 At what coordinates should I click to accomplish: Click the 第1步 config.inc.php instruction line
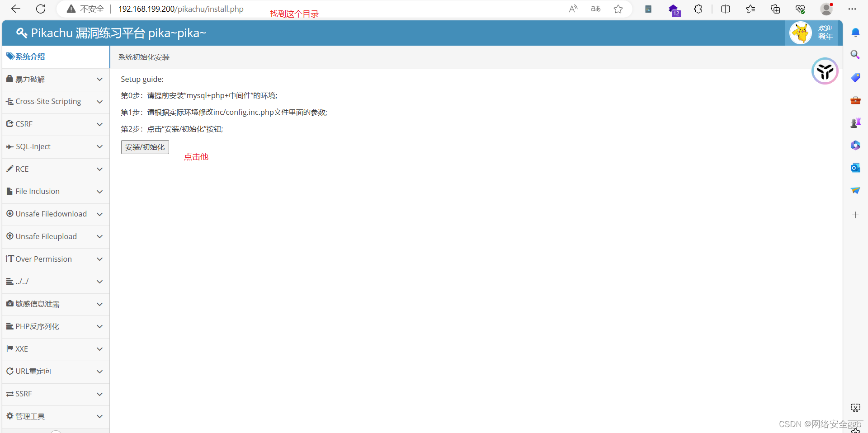coord(224,112)
